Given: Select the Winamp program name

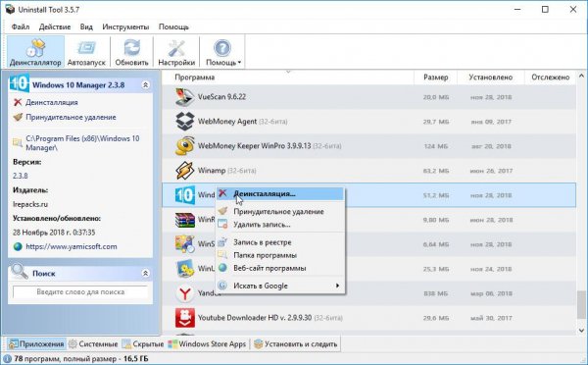Looking at the screenshot, I should [212, 171].
